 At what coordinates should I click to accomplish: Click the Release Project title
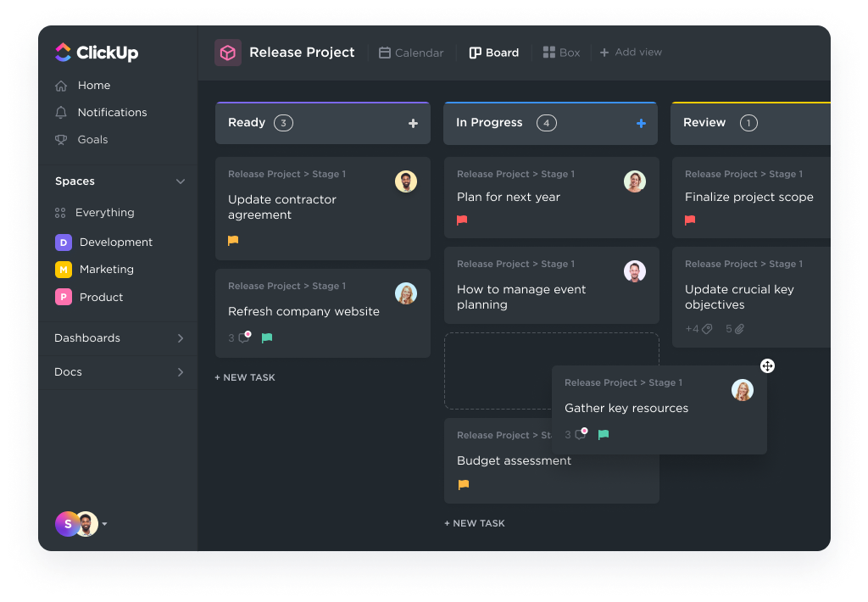coord(302,53)
